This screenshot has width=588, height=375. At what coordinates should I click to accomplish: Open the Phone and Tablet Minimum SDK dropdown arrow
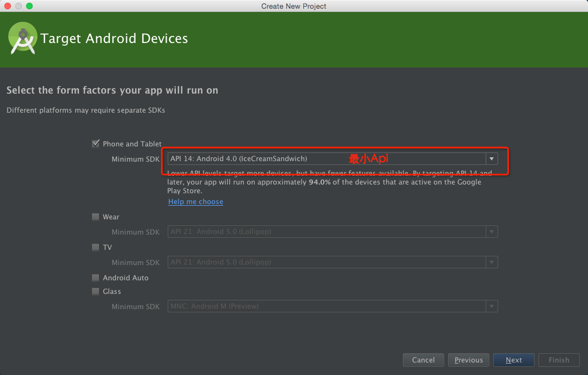tap(492, 158)
